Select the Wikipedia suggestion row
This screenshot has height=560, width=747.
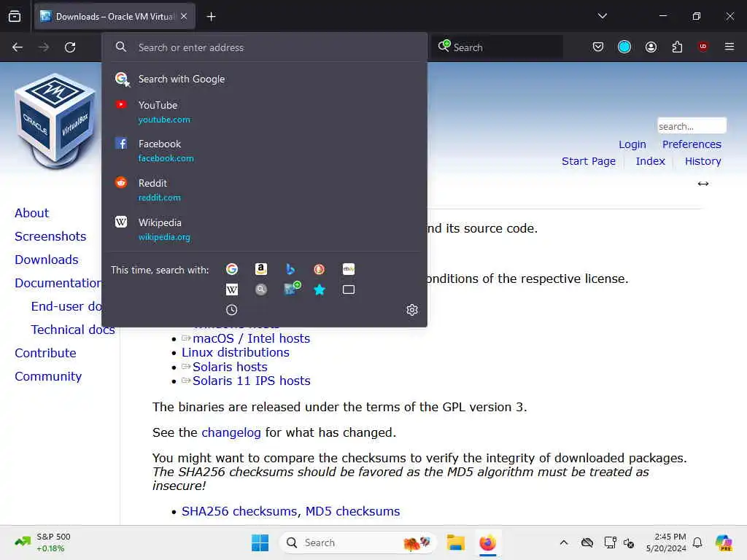264,230
